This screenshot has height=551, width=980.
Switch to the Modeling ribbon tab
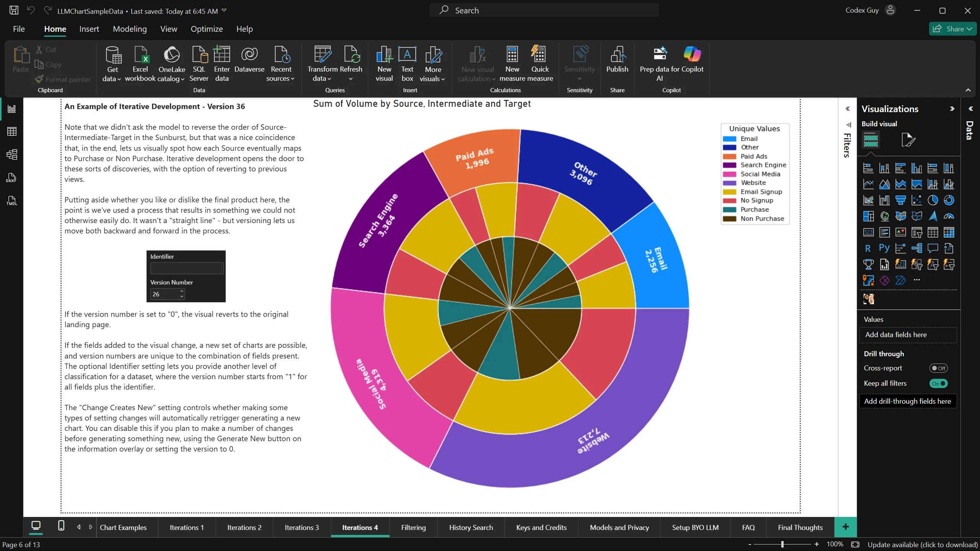coord(130,29)
